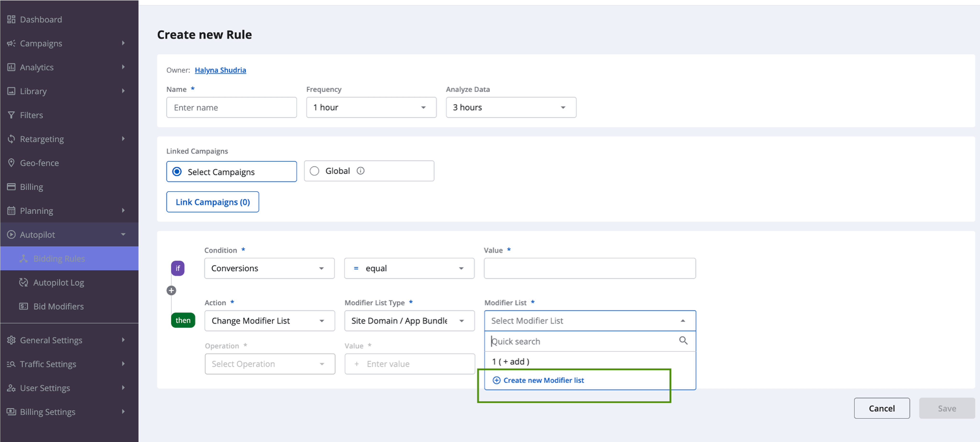The image size is (980, 442).
Task: Expand the Traffic Settings sidebar arrow
Action: (123, 364)
